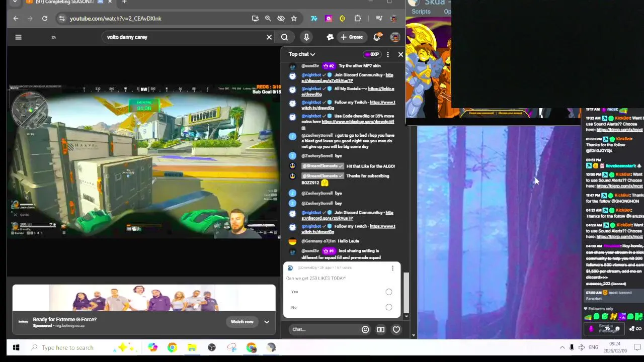Viewport: 644px width, 362px height.
Task: Open the poll three-dot options menu
Action: pyautogui.click(x=392, y=268)
